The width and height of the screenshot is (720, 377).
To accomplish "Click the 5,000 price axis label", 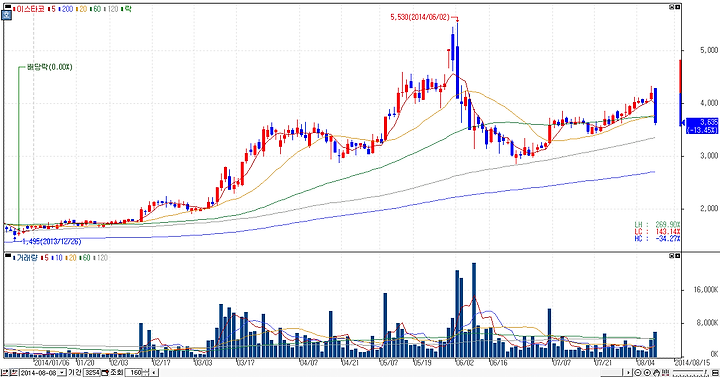I will (709, 50).
